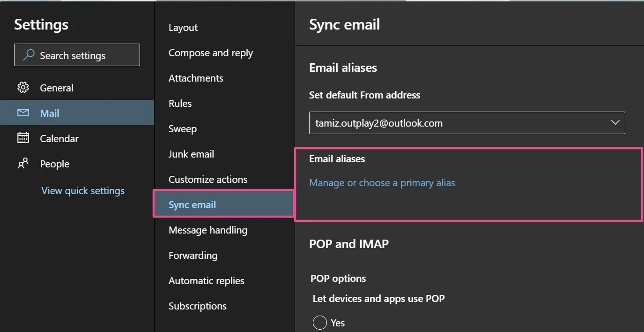Open the Attachments settings section
The width and height of the screenshot is (644, 332).
[x=195, y=78]
